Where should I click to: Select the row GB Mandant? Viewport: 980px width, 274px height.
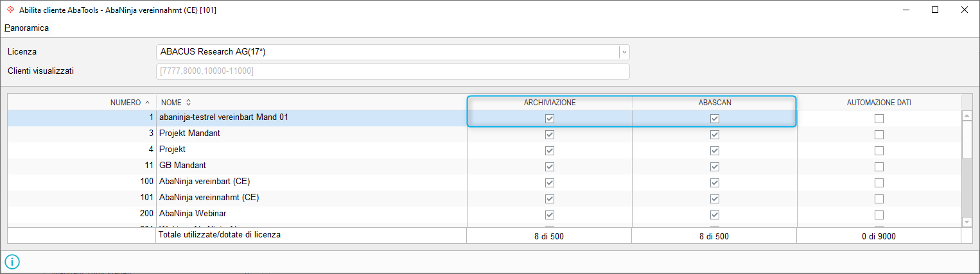click(484, 166)
